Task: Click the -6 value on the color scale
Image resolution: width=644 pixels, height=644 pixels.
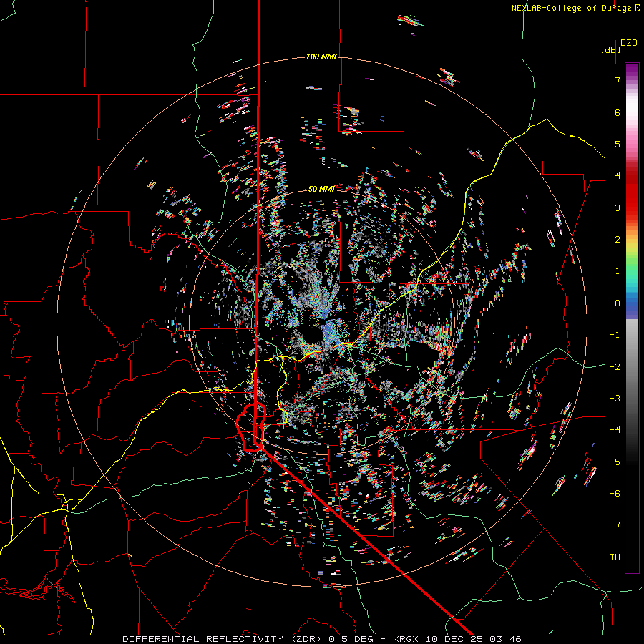Action: (x=615, y=494)
